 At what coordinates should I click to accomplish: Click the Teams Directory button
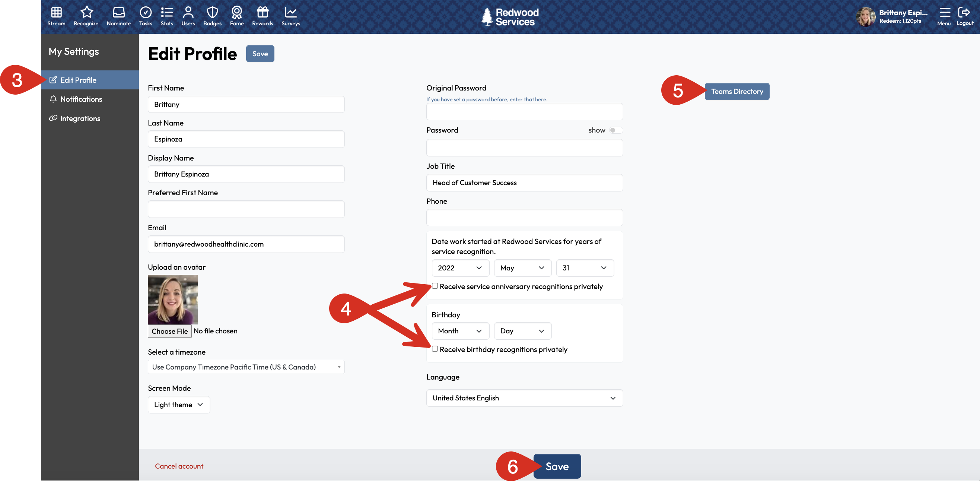pos(736,91)
